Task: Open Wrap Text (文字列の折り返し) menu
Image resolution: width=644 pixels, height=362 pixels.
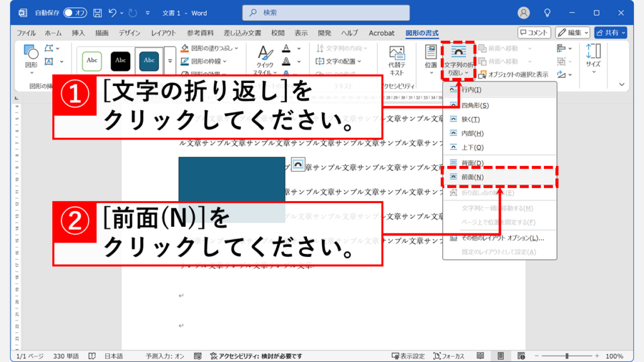Action: (458, 60)
